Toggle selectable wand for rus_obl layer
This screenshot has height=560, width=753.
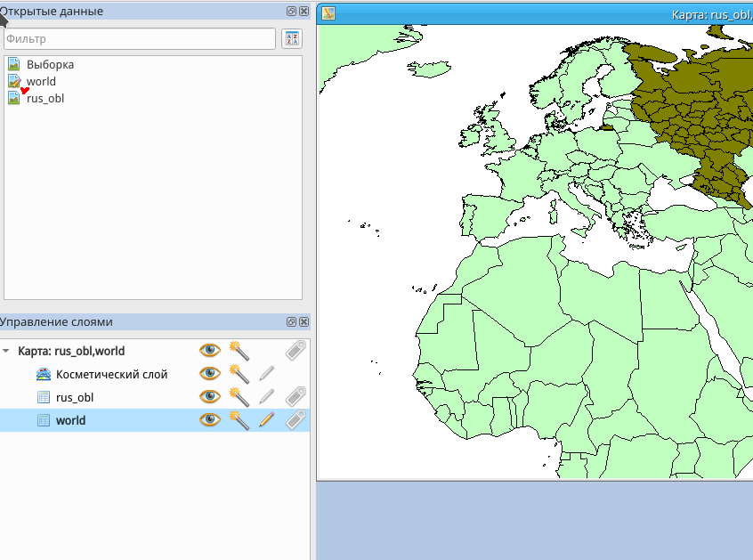(239, 397)
